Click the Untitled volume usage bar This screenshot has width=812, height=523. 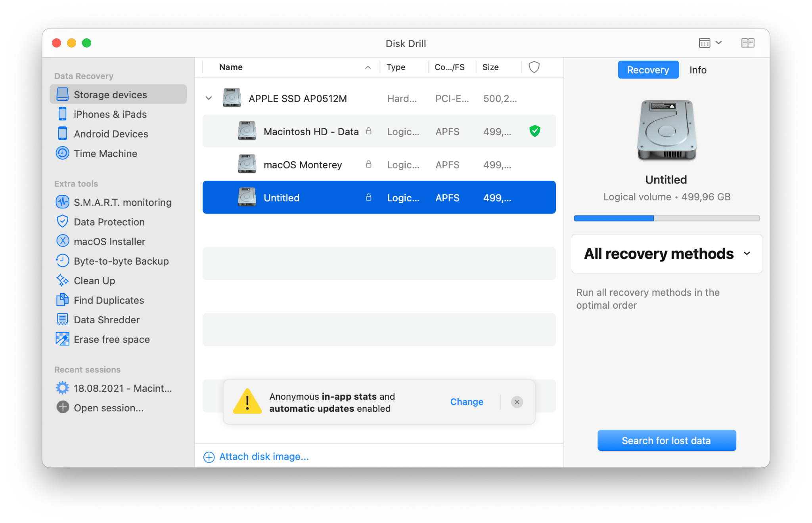666,218
